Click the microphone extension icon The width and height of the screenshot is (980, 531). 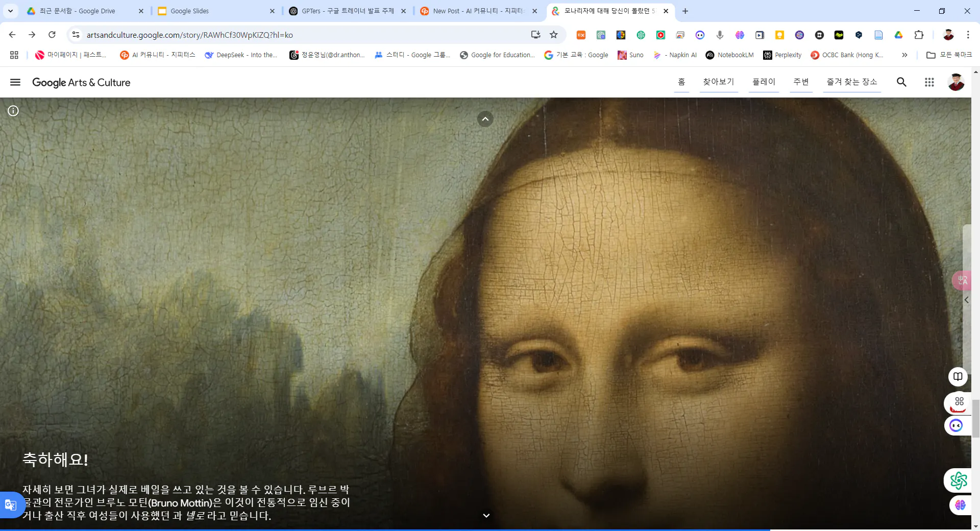click(720, 35)
